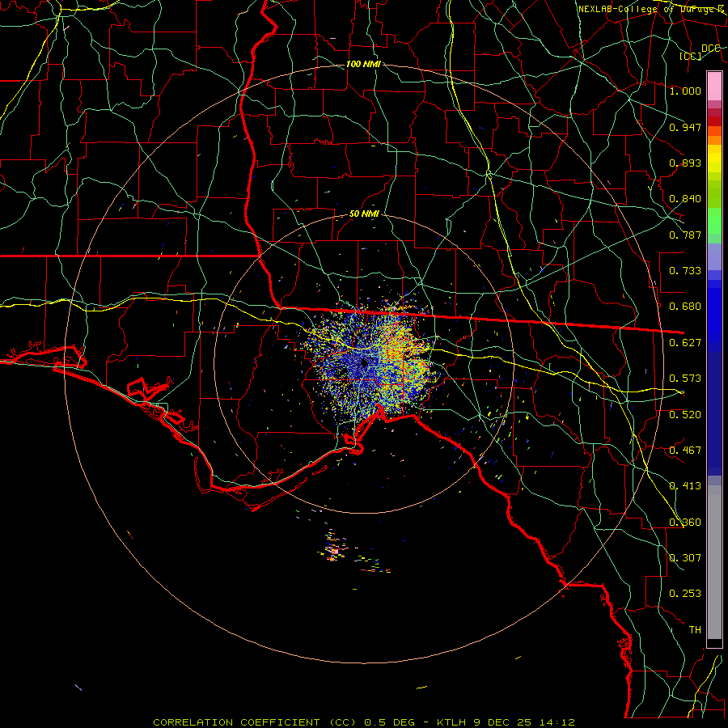Click the "DCC" label above color bar
The image size is (728, 728).
click(710, 49)
